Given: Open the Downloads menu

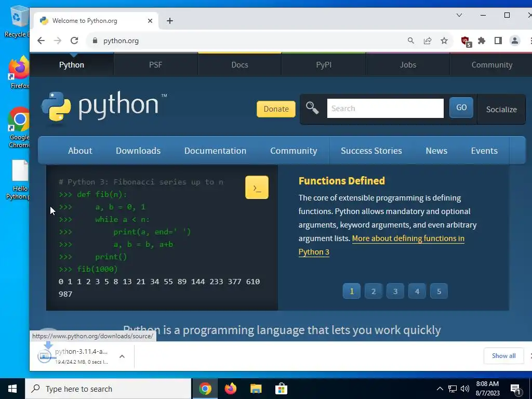Looking at the screenshot, I should click(x=138, y=151).
